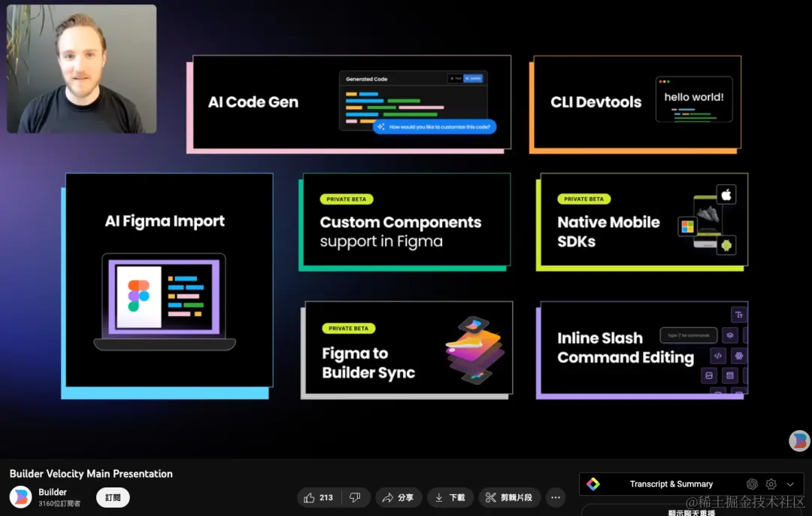Click the OpenAI icon in the Transcript & Summary bar

[x=753, y=484]
